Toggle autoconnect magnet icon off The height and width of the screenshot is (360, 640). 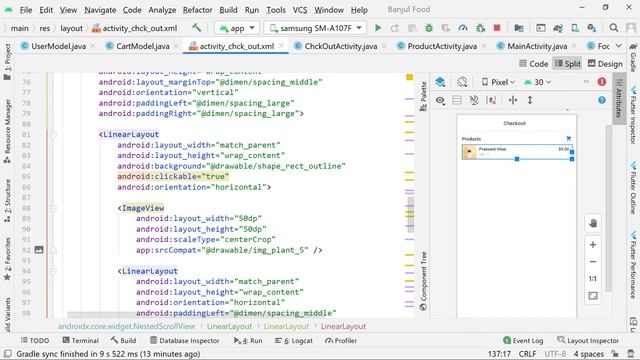coord(473,100)
